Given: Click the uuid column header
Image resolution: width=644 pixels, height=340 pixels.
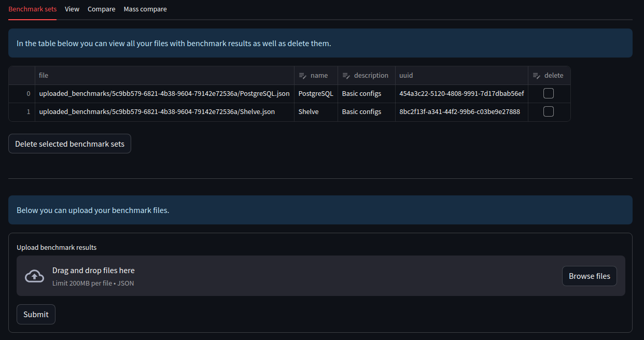Looking at the screenshot, I should coord(406,75).
